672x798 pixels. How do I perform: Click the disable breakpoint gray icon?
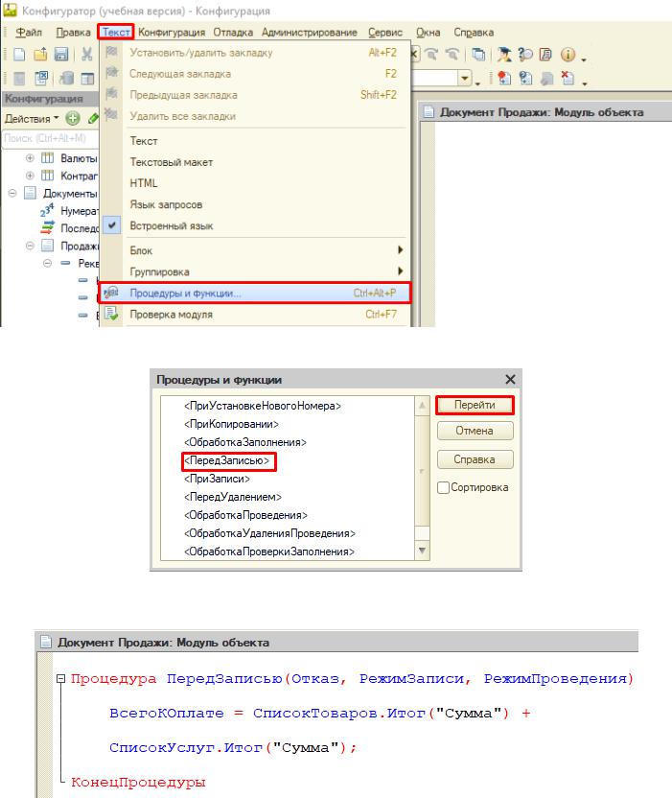[x=546, y=78]
